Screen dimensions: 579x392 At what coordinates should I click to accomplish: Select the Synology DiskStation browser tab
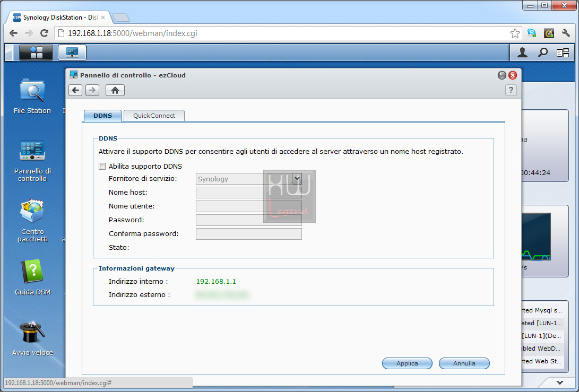[59, 18]
